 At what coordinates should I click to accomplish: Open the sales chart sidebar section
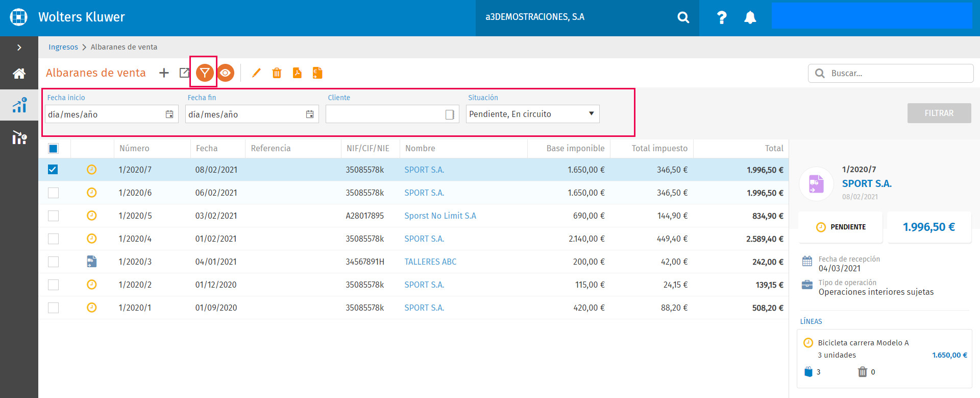pyautogui.click(x=19, y=105)
